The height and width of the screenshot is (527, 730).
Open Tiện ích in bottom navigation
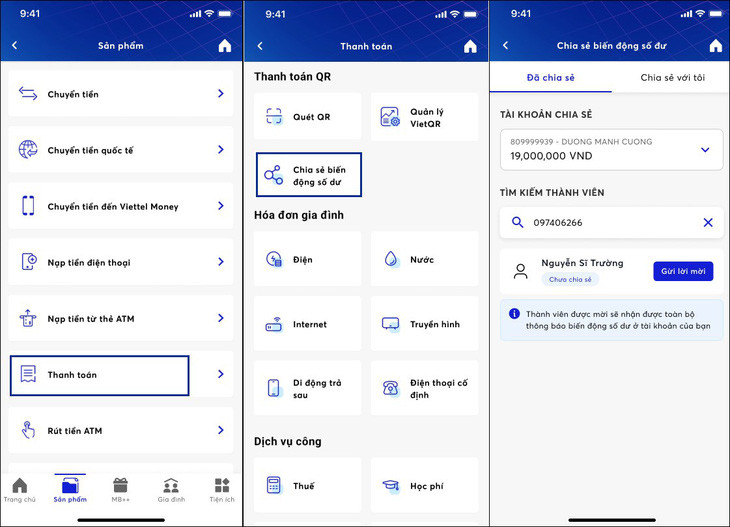click(222, 490)
